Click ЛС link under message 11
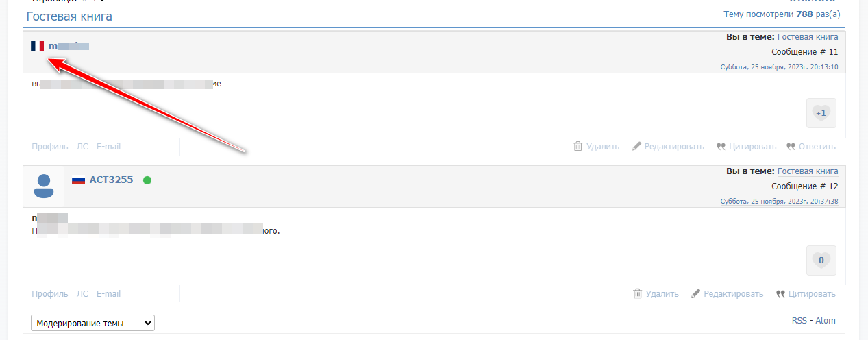This screenshot has width=868, height=340. tap(82, 146)
